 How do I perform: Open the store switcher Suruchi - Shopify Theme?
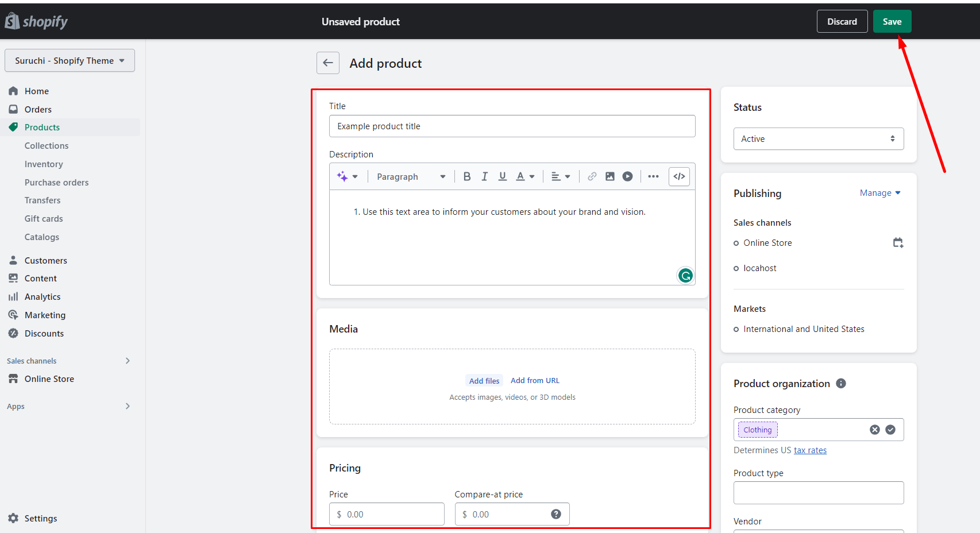[70, 61]
